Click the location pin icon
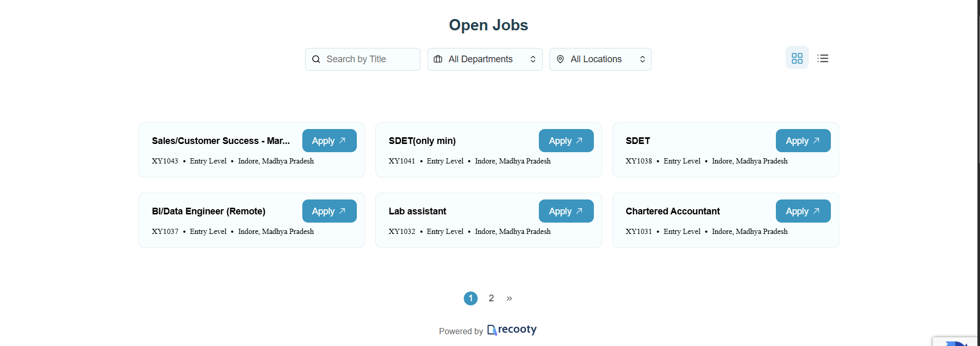The image size is (980, 346). click(560, 59)
